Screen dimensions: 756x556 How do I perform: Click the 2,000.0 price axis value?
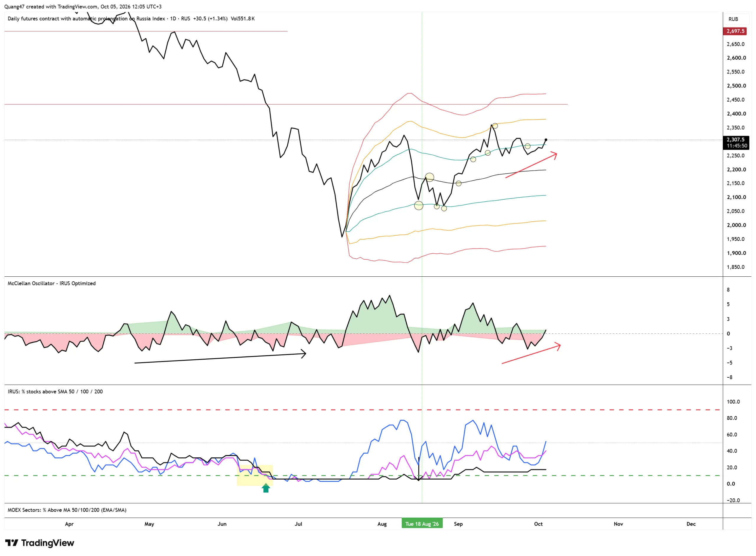click(736, 225)
